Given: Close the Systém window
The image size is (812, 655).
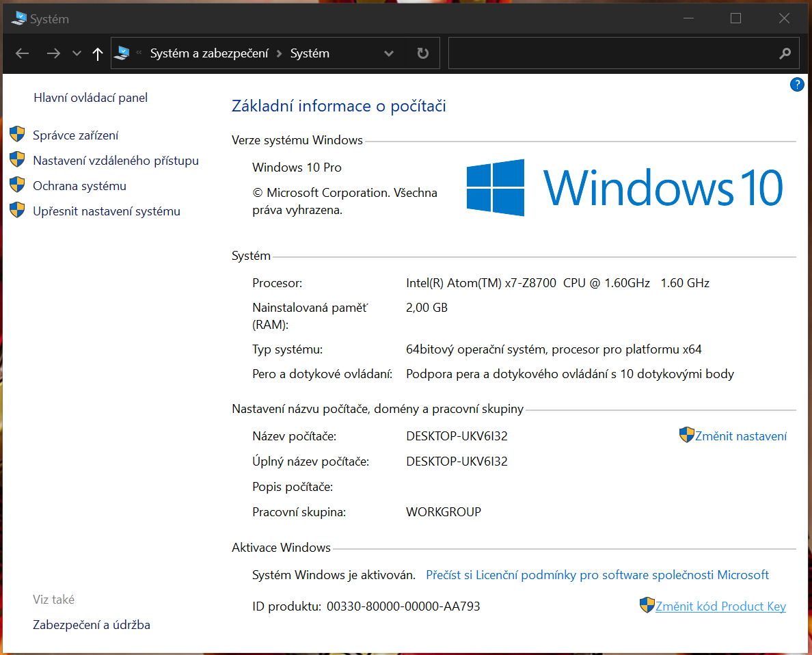Looking at the screenshot, I should [784, 18].
